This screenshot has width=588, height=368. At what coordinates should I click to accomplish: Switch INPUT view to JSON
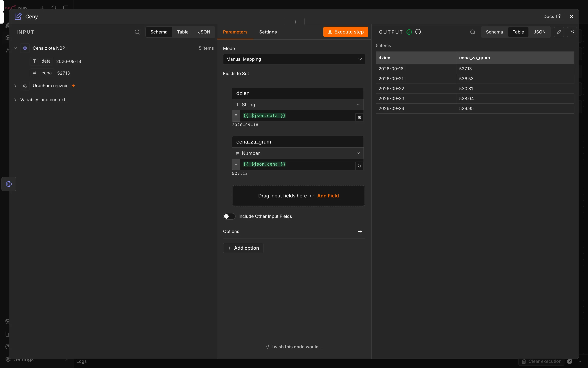pos(204,32)
